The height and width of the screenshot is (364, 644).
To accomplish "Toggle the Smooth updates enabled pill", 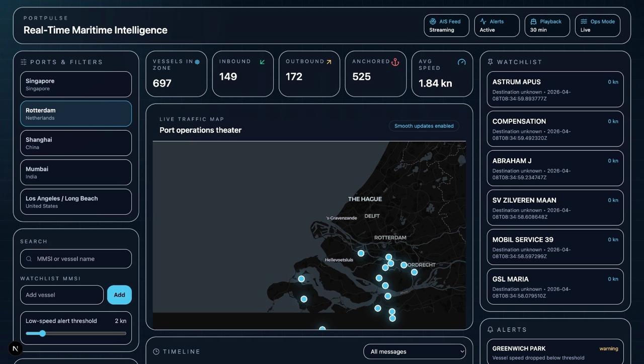I will [x=424, y=126].
